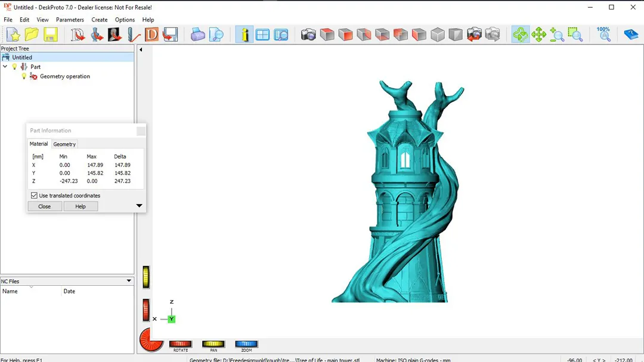
Task: Toggle the plus/minus magnifier zoom mode
Action: 557,35
